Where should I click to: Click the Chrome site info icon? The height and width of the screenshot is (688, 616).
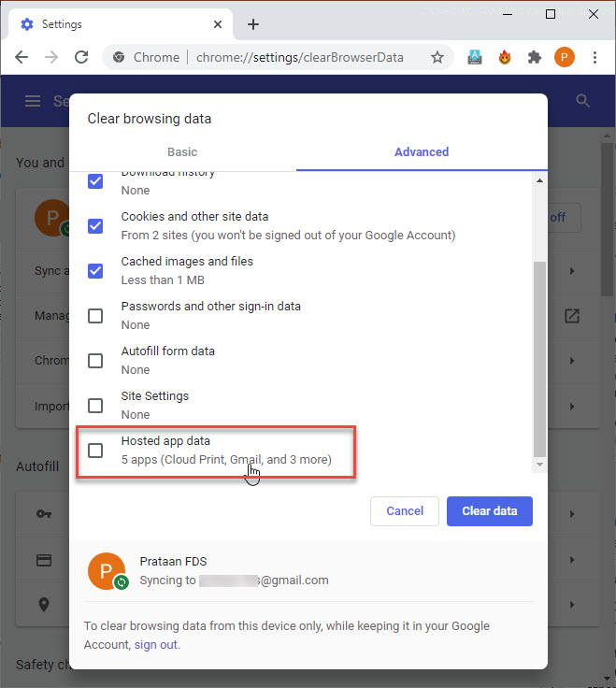pyautogui.click(x=119, y=57)
